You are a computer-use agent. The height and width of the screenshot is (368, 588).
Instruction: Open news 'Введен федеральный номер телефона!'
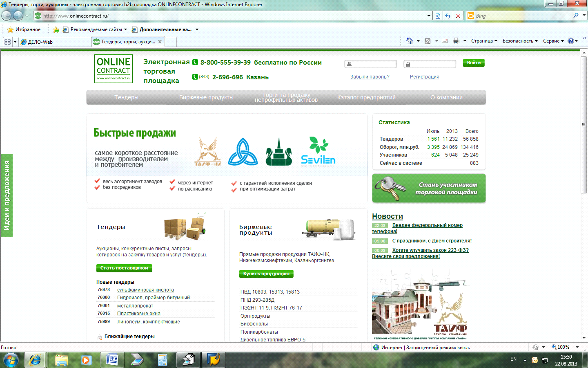pos(417,228)
